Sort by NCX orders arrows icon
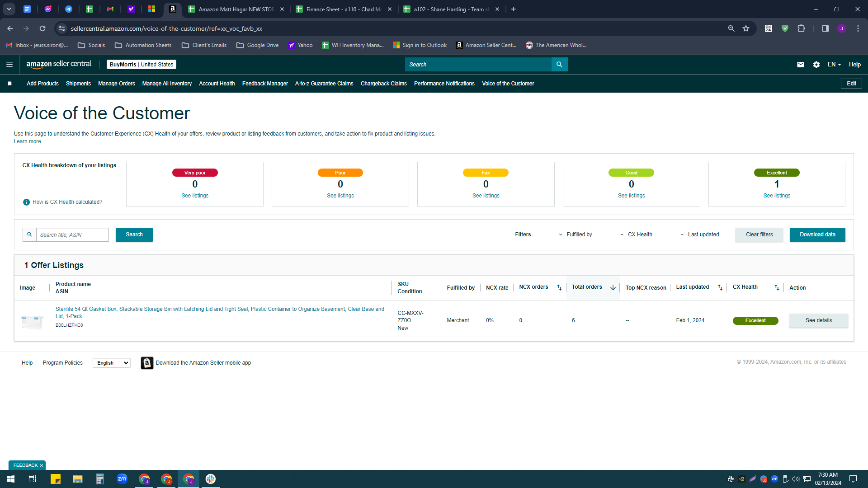The image size is (868, 488). tap(559, 287)
